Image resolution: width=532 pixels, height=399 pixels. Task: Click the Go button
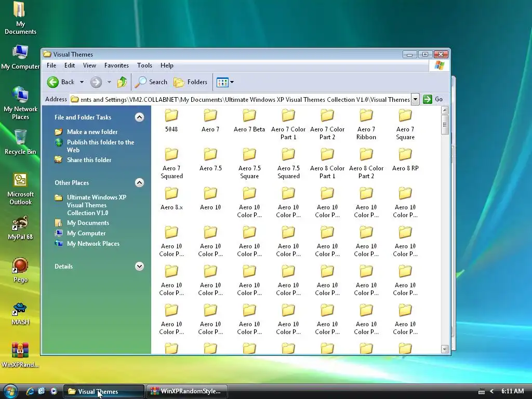433,99
